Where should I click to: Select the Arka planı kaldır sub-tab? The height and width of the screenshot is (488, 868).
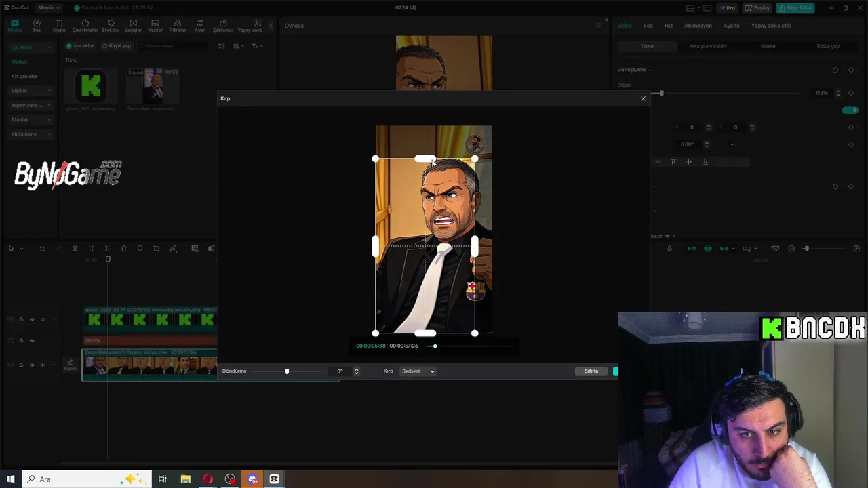tap(707, 46)
